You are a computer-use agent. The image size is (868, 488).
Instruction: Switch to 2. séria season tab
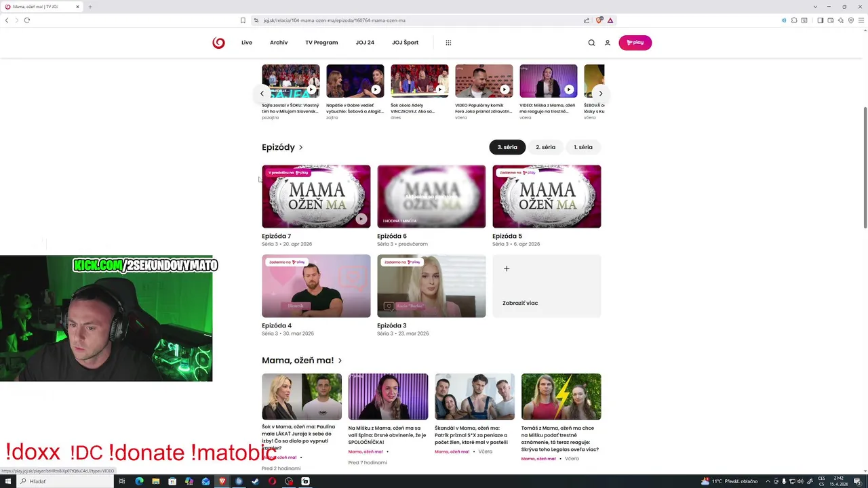(x=545, y=147)
